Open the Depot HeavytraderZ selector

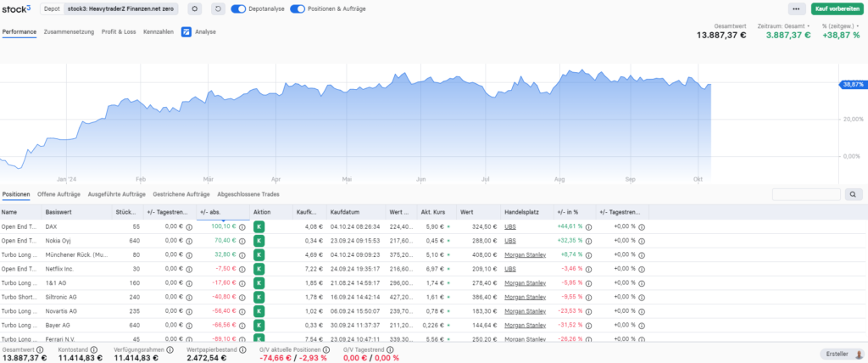tap(109, 8)
